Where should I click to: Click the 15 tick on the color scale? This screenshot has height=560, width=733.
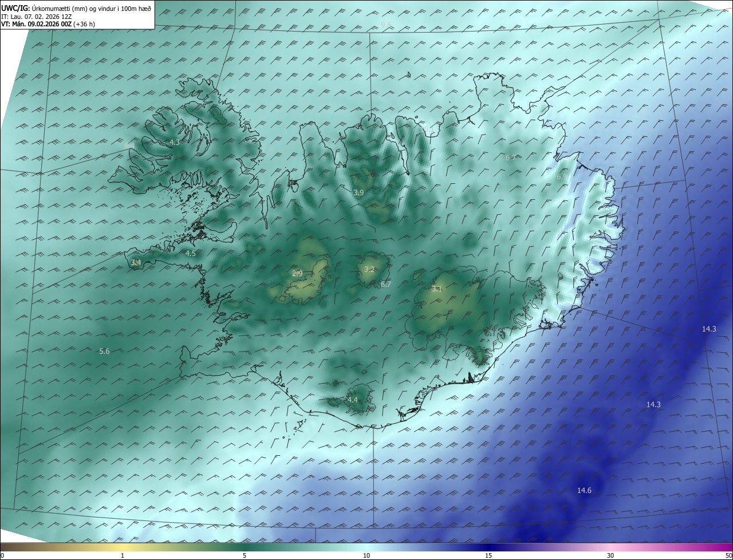488,555
